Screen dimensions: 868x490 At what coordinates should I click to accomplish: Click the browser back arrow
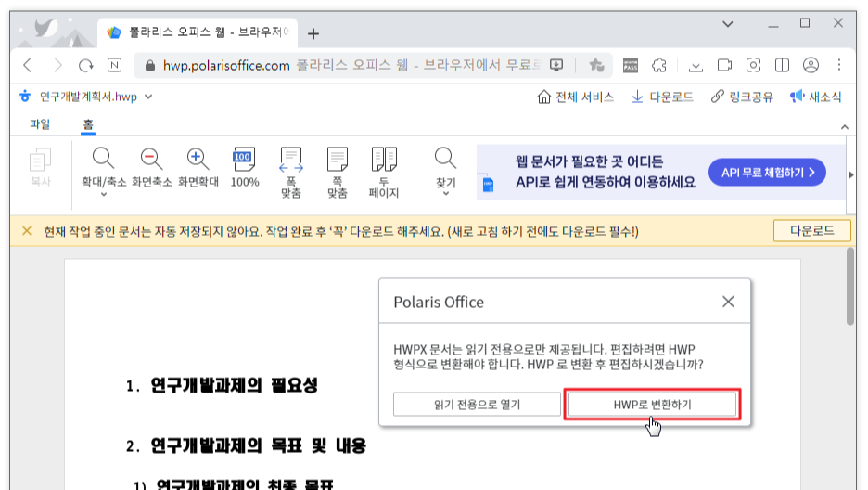28,65
